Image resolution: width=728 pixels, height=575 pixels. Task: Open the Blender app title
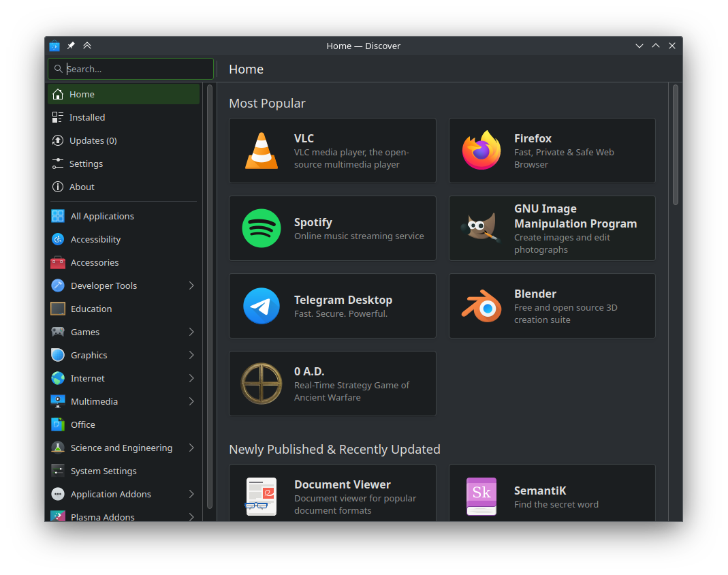coord(535,294)
